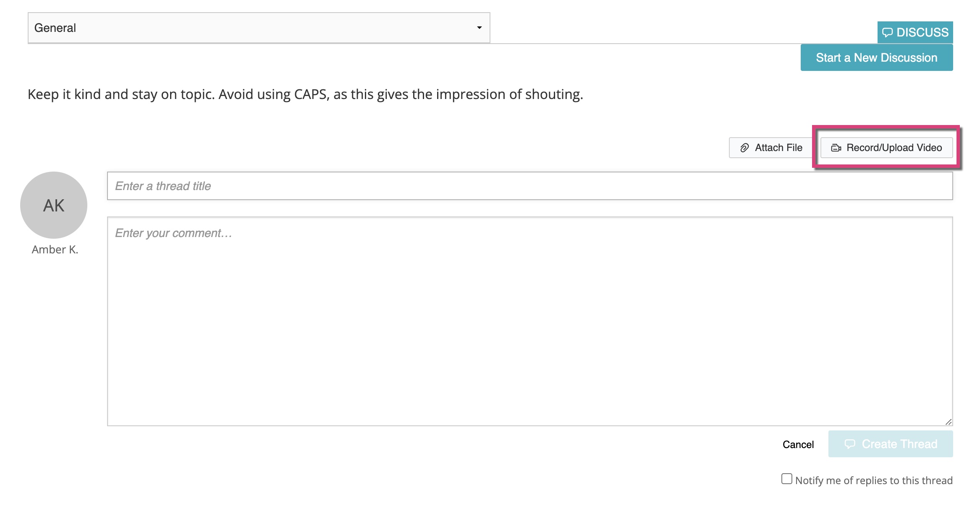Start a New Discussion

(x=877, y=57)
